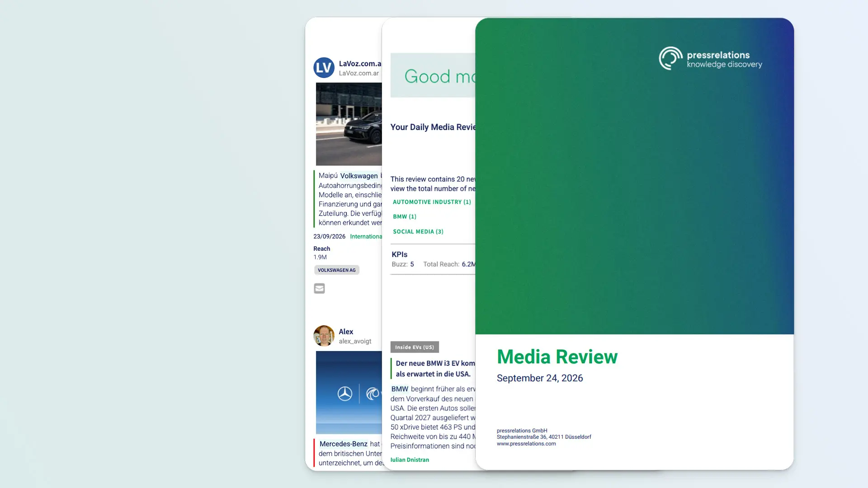868x488 pixels.
Task: Click the 'pressrelations GmbH' address line
Action: 522,431
